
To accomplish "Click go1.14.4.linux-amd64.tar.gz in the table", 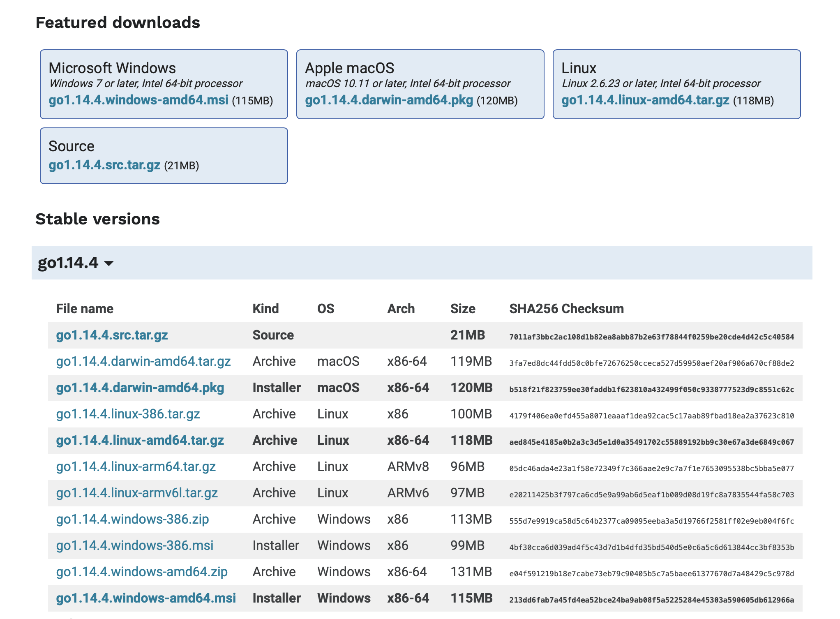I will point(140,440).
